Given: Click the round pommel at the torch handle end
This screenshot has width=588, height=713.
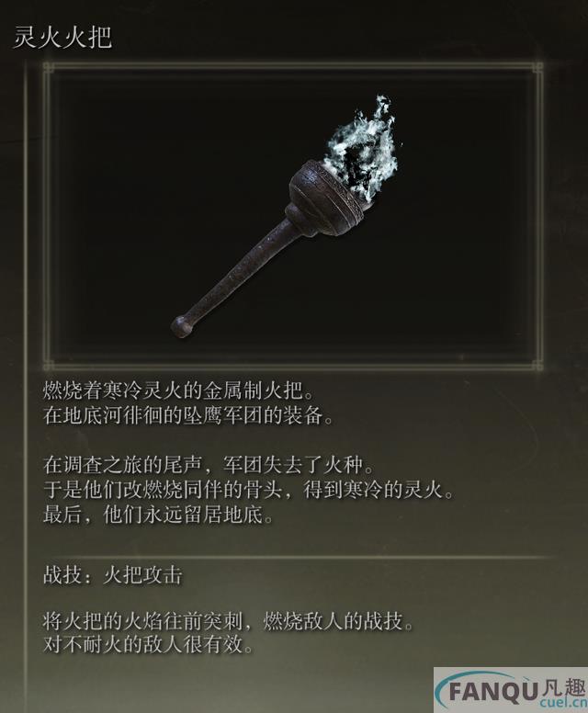Looking at the screenshot, I should click(183, 325).
